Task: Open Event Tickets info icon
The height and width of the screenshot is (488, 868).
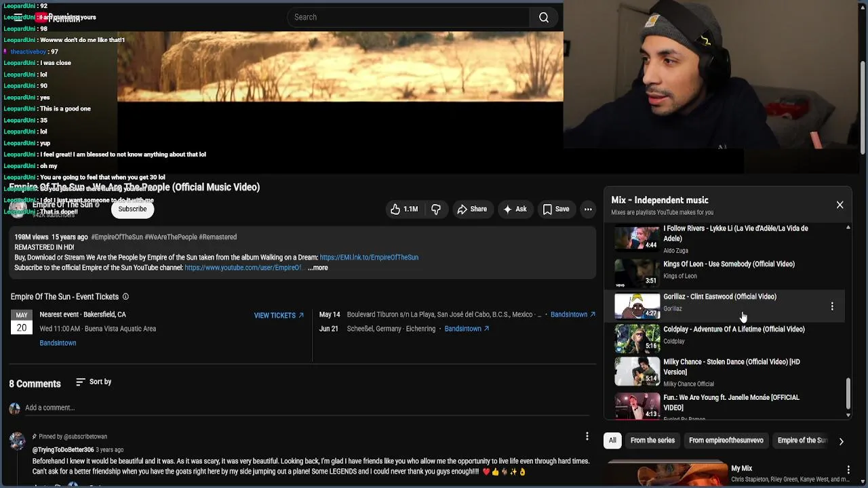Action: (125, 297)
